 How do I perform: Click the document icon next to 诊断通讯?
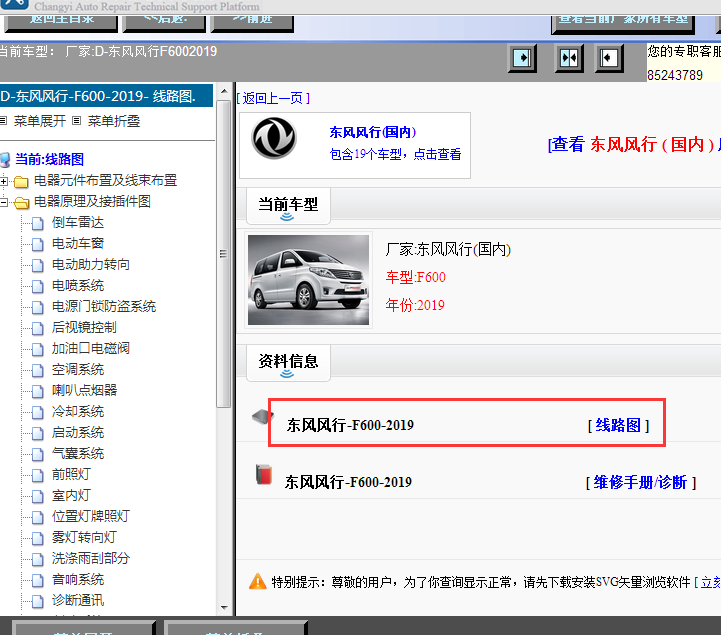38,601
